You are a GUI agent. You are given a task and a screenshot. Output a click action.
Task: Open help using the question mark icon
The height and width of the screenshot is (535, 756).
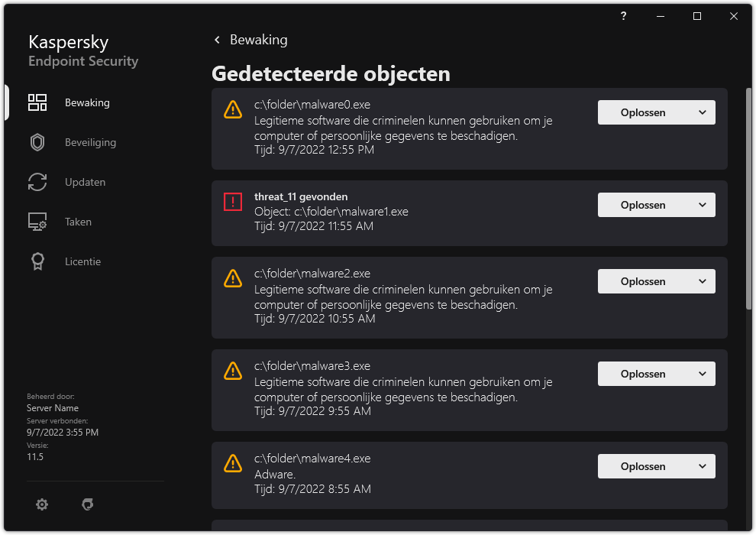click(623, 16)
